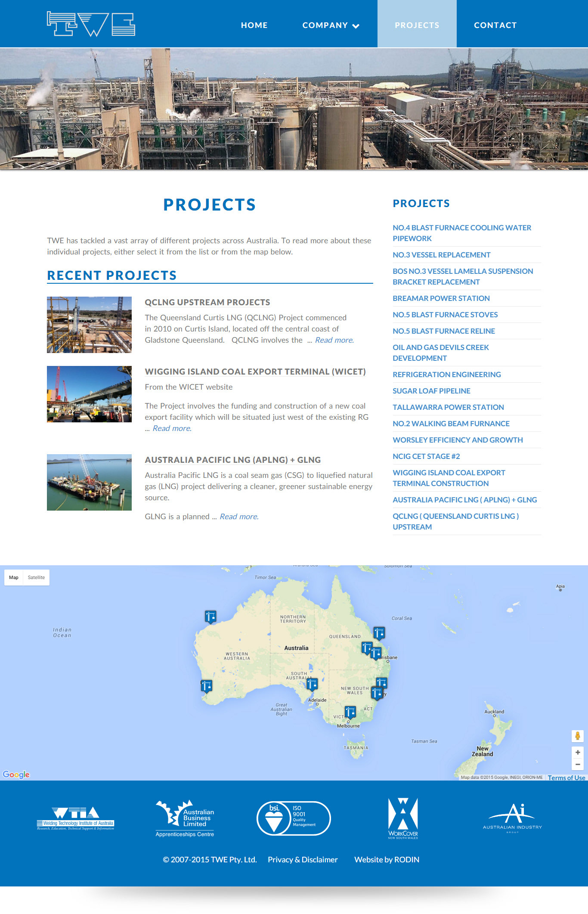Open the WICET project thumbnail image
Viewport: 588px width, 914px height.
[x=89, y=394]
